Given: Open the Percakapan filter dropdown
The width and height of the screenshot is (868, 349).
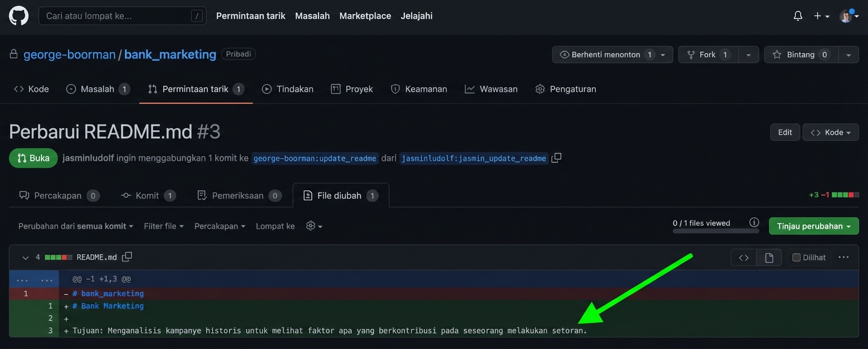Looking at the screenshot, I should click(x=220, y=226).
